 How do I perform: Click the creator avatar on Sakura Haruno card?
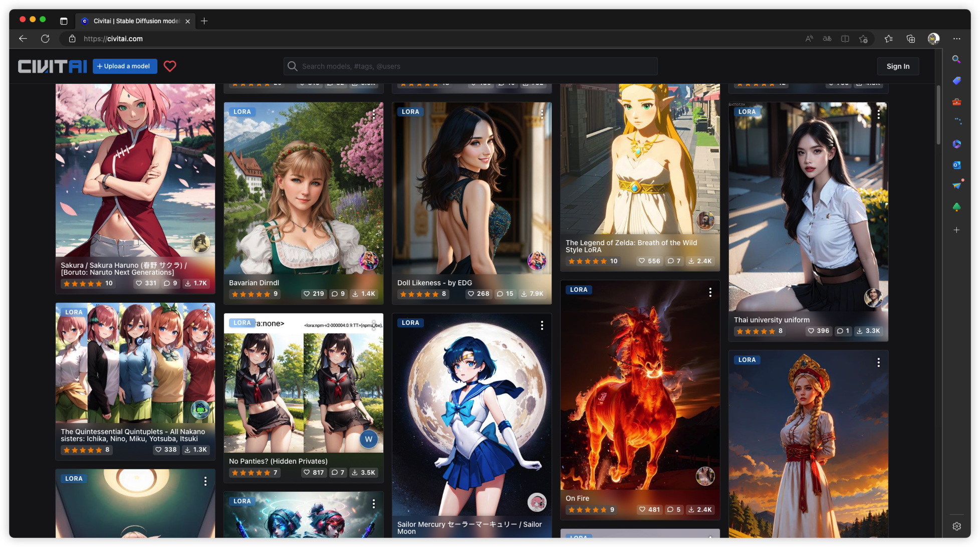[201, 243]
